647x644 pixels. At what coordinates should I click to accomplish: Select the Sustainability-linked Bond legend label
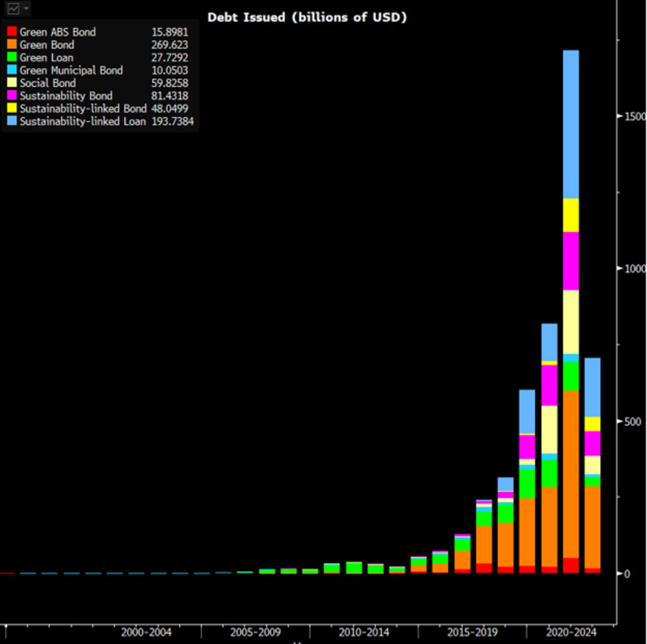[83, 108]
